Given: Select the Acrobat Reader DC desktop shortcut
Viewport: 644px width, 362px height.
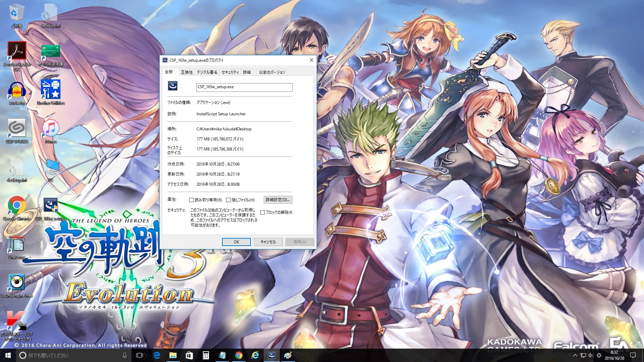Looking at the screenshot, I should (17, 56).
